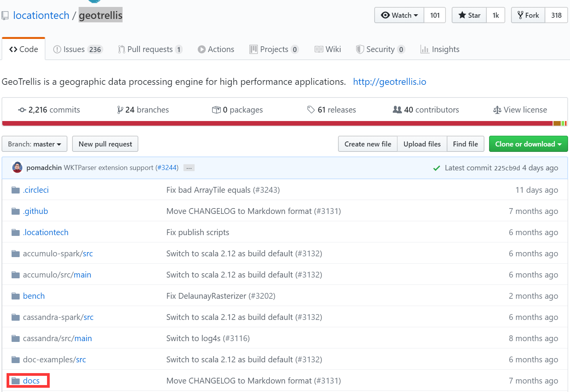570x392 pixels.
Task: Open the doc-examples/src folder
Action: click(54, 360)
